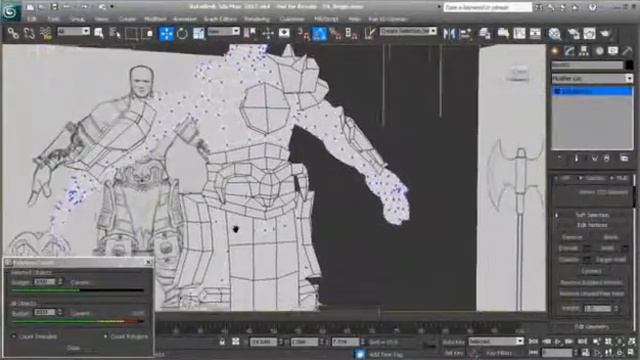Viewport: 640px width, 360px height.
Task: Open the Layer Explorer from toolbar
Action: (485, 33)
